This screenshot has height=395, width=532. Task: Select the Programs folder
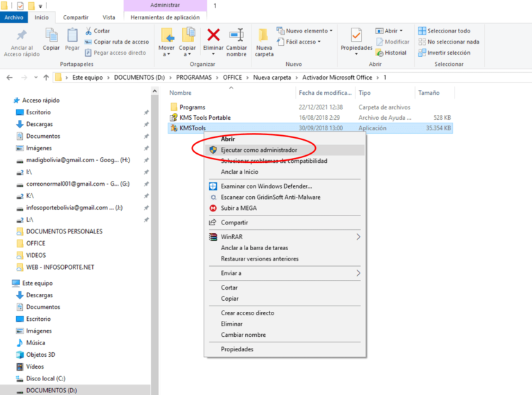pos(193,107)
